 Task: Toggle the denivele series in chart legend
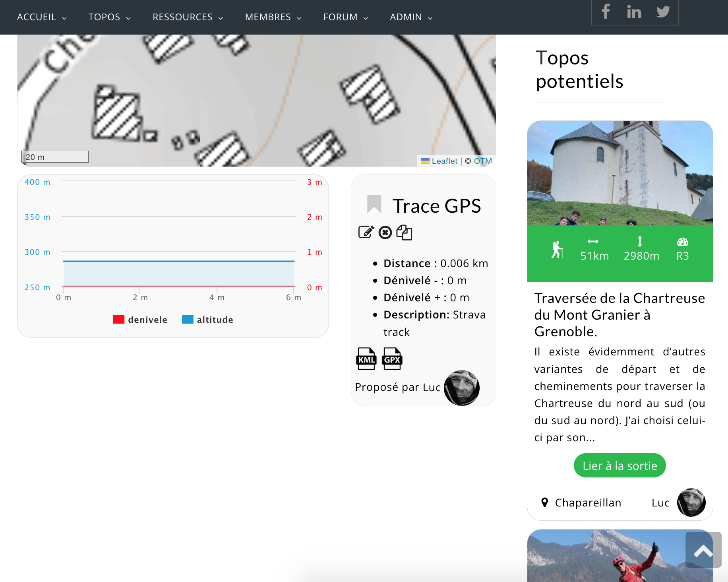pos(140,320)
